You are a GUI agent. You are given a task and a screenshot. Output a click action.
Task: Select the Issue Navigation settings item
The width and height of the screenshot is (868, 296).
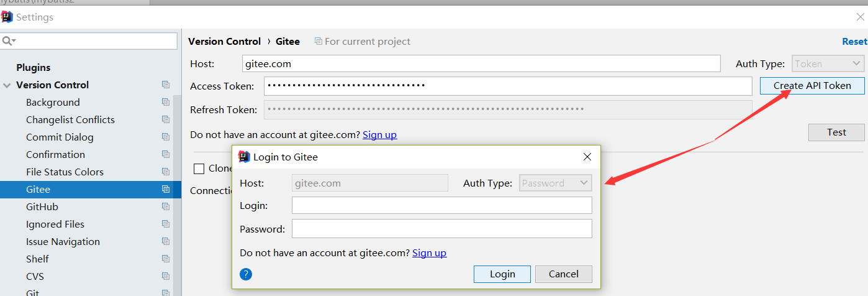(63, 241)
